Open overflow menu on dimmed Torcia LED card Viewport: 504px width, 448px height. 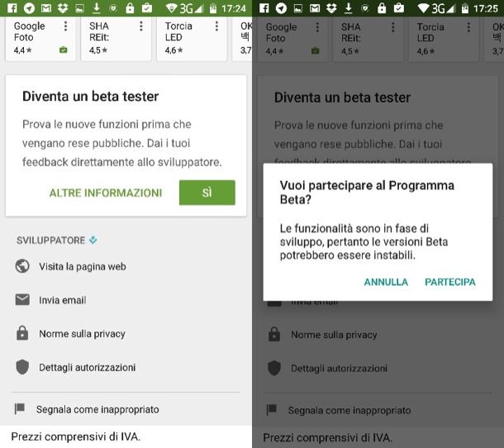coord(469,27)
